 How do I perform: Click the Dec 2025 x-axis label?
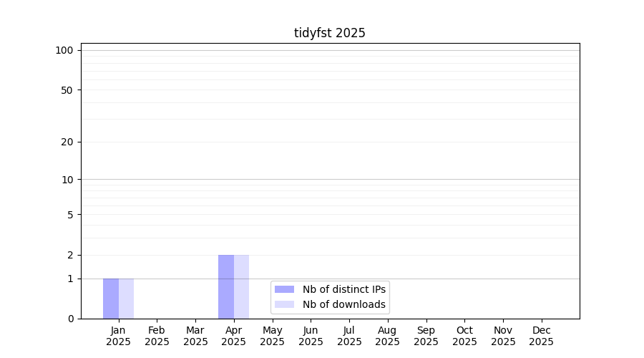pos(541,336)
